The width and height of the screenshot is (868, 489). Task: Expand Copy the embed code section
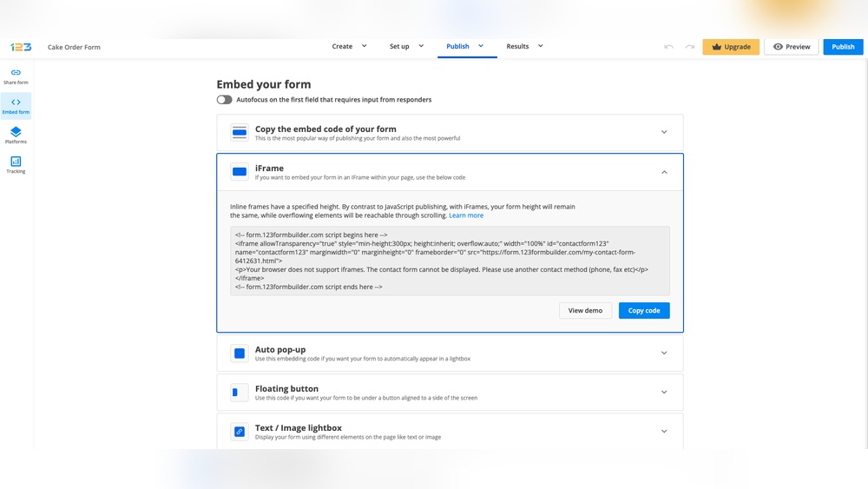point(664,132)
